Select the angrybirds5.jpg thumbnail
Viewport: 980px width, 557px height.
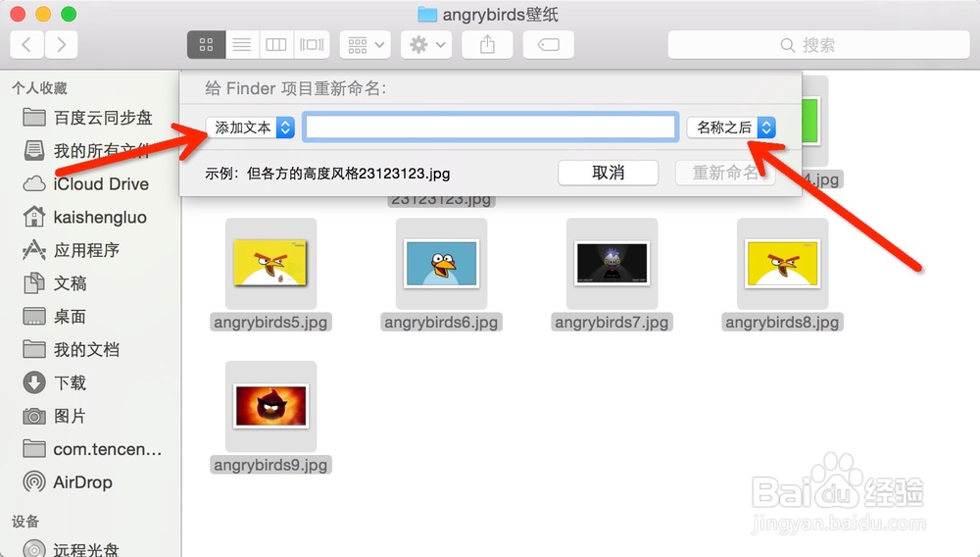pyautogui.click(x=270, y=263)
